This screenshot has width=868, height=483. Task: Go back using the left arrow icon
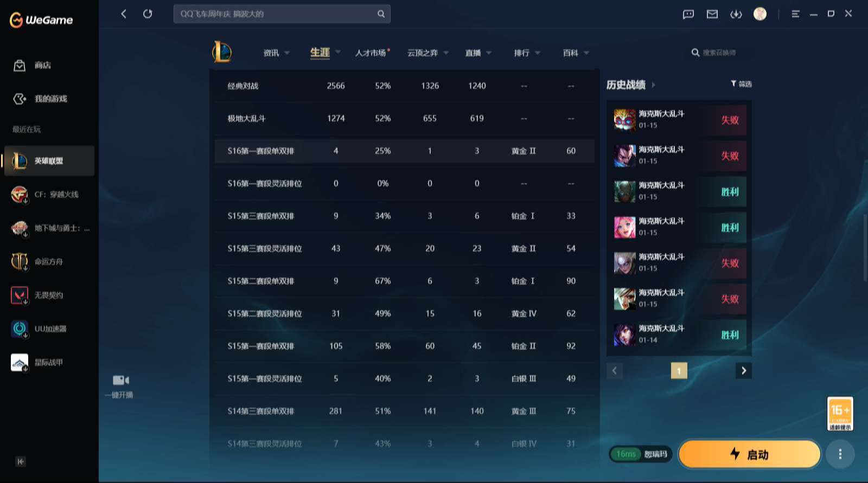(x=124, y=14)
